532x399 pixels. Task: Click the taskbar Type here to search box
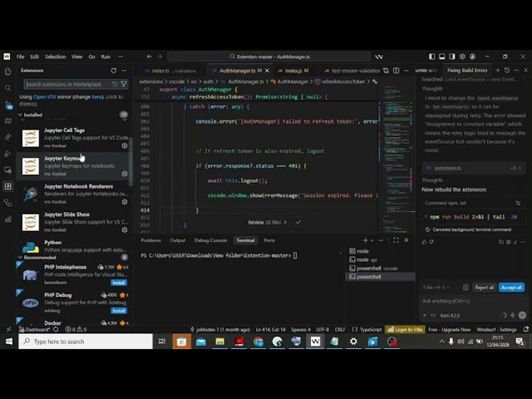(x=86, y=342)
